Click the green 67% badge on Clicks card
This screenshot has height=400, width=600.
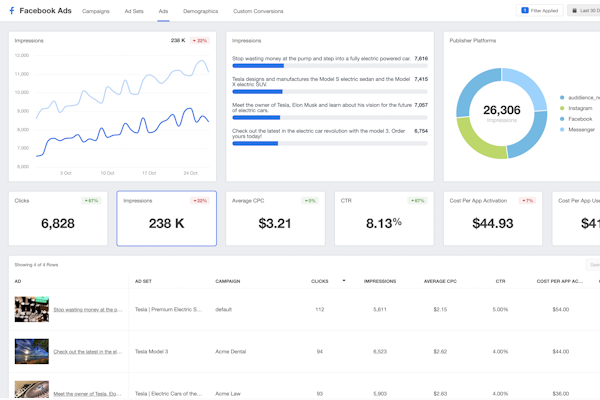[91, 201]
